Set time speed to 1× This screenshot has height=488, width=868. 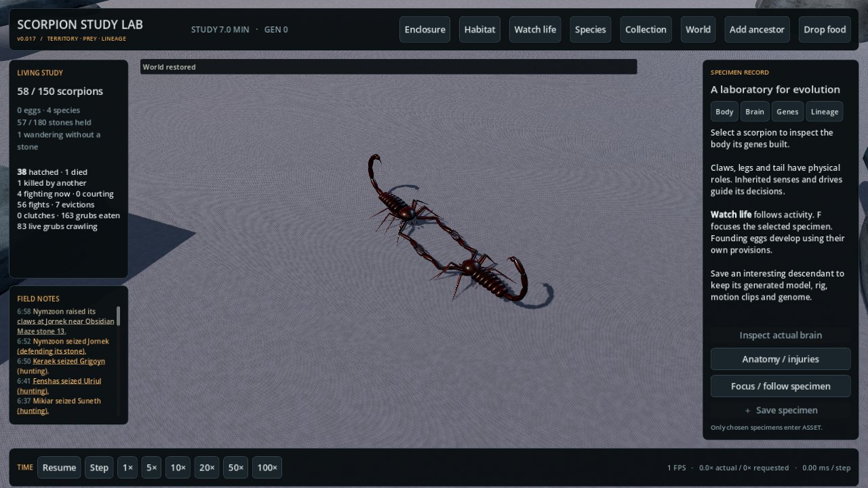[127, 468]
